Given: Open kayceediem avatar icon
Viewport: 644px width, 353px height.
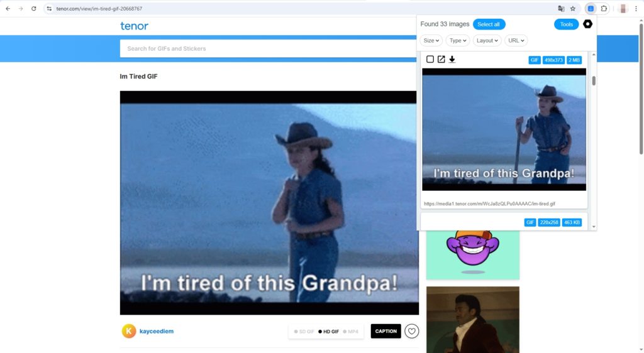Looking at the screenshot, I should click(x=128, y=331).
